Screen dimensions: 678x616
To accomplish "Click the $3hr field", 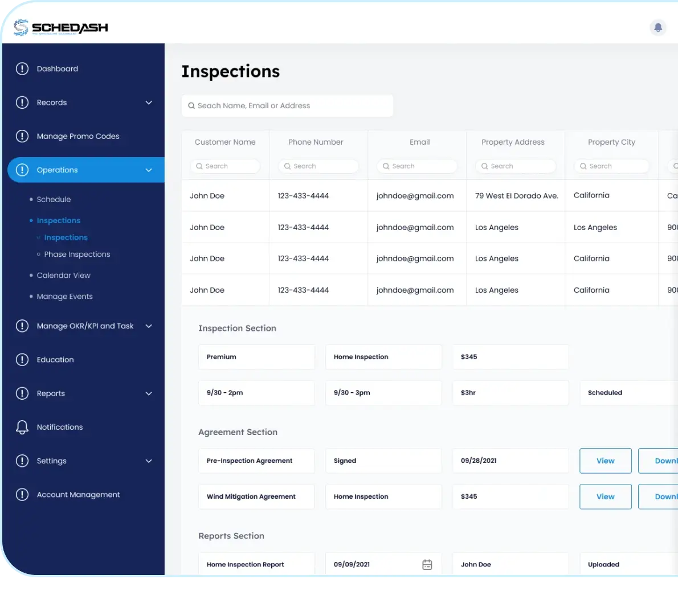I will [x=510, y=393].
